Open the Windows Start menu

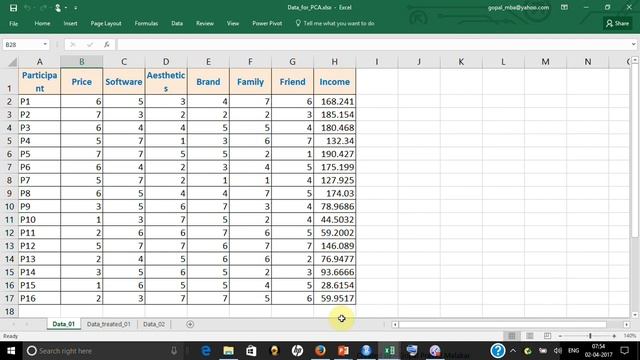11,351
